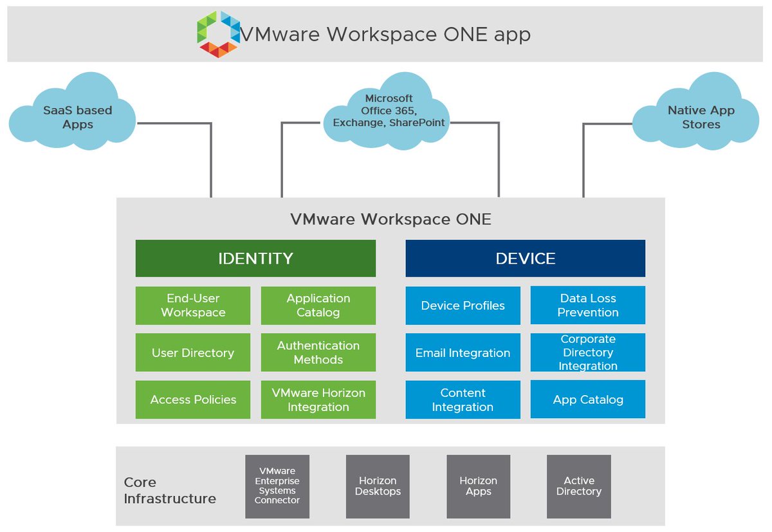The width and height of the screenshot is (772, 532).
Task: Select the VMware Enterprise Systems Connector tile
Action: 277,486
